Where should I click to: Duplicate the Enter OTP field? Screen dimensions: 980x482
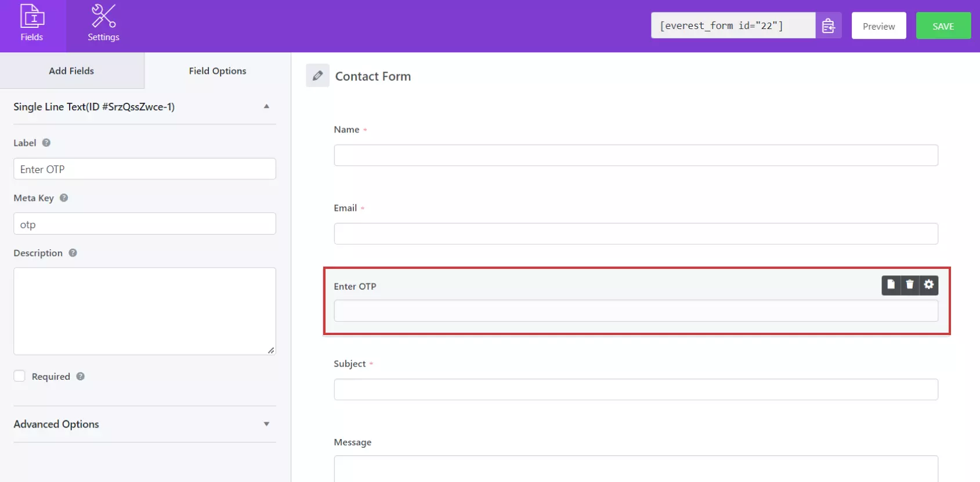click(x=891, y=285)
